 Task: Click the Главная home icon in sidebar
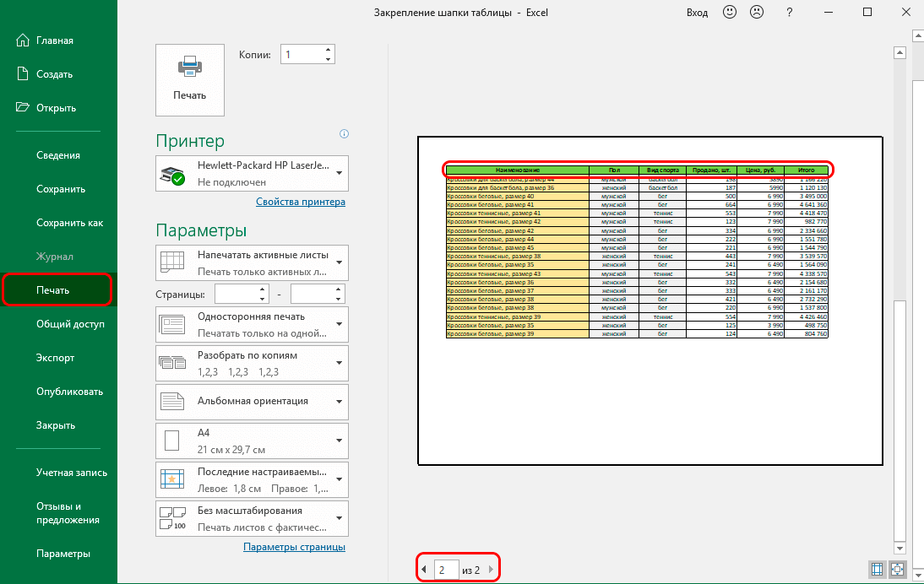click(x=24, y=41)
